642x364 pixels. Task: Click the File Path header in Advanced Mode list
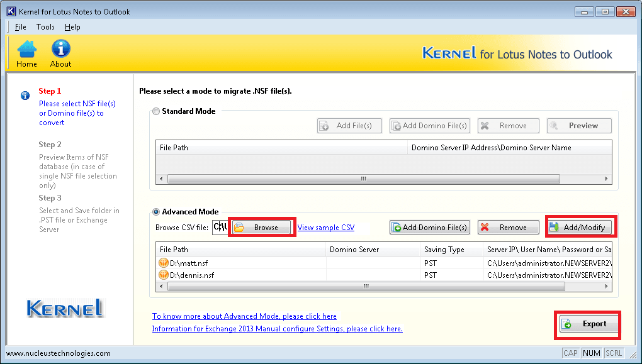point(240,250)
